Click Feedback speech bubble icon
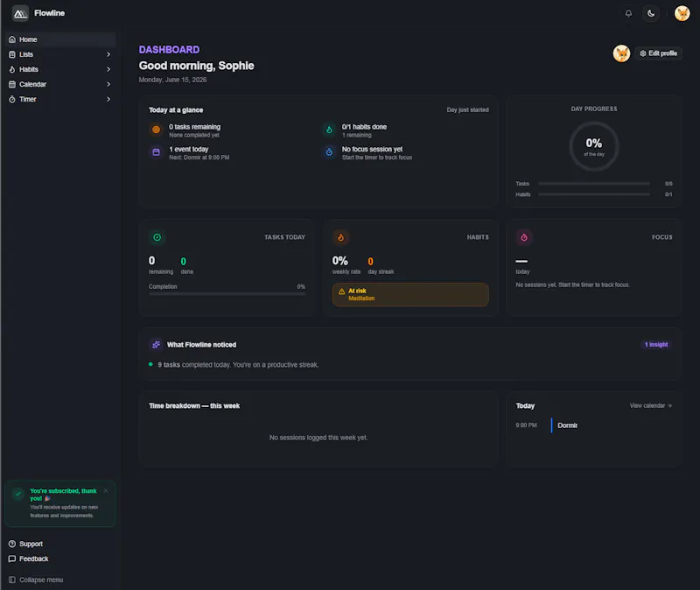700x590 pixels. [x=12, y=558]
